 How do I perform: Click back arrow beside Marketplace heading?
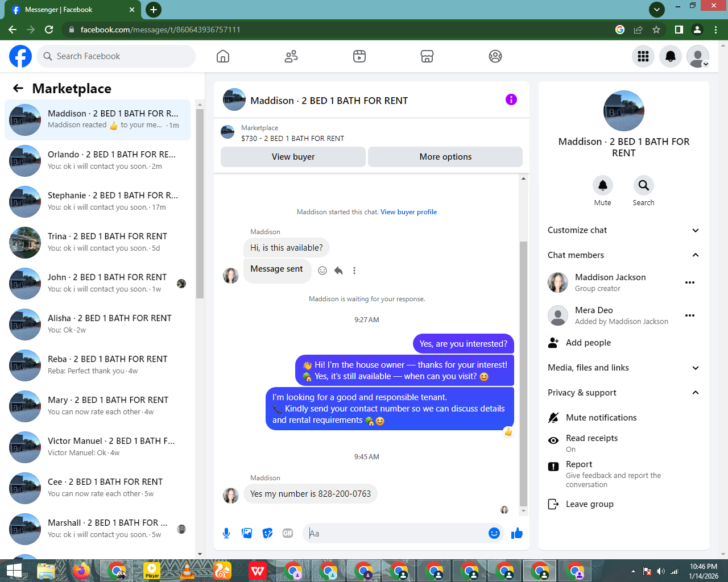pyautogui.click(x=18, y=88)
